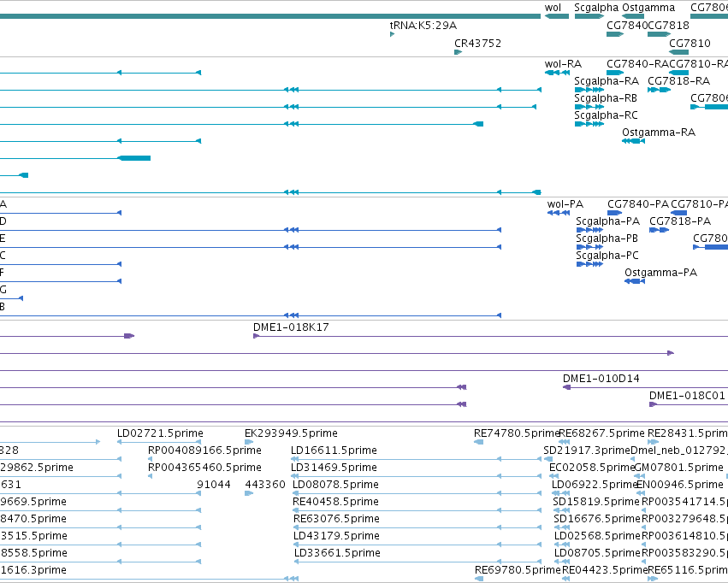The image size is (728, 583).
Task: Click the Ostgamma-RA transcript label
Action: (659, 132)
